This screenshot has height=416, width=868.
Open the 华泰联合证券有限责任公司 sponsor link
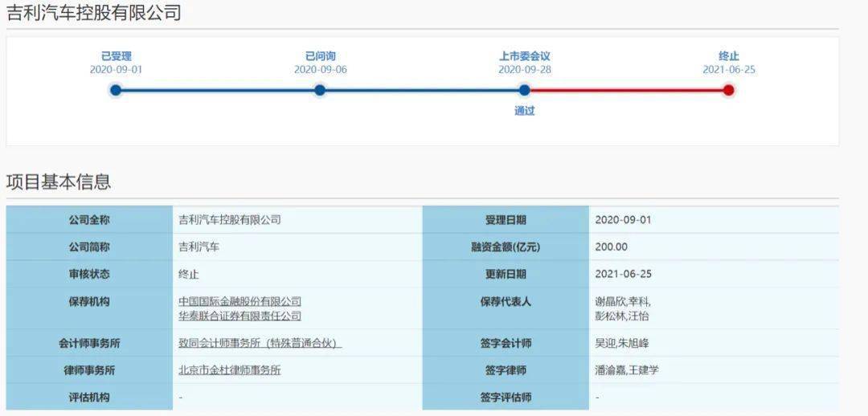[x=240, y=316]
